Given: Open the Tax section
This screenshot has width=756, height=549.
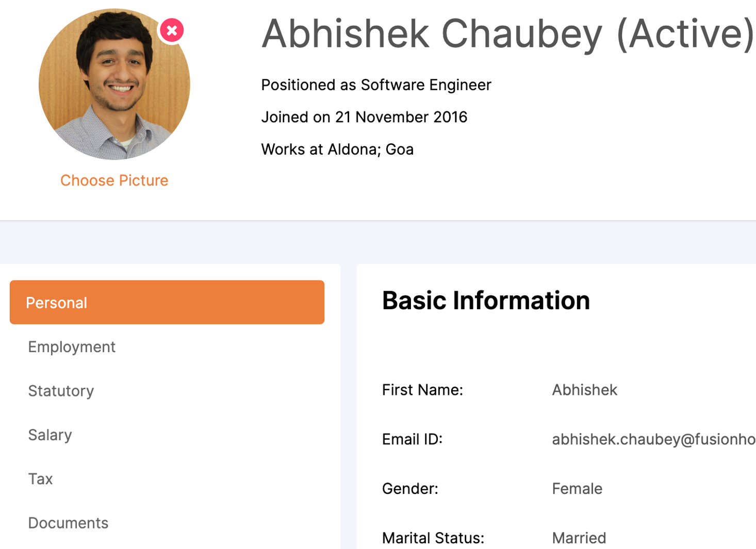Looking at the screenshot, I should (40, 479).
